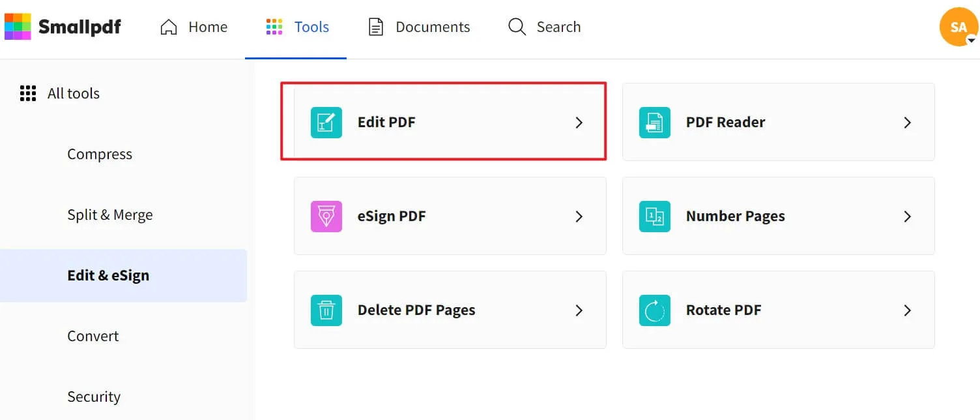The width and height of the screenshot is (980, 420).
Task: Open the SA account avatar menu
Action: [958, 27]
